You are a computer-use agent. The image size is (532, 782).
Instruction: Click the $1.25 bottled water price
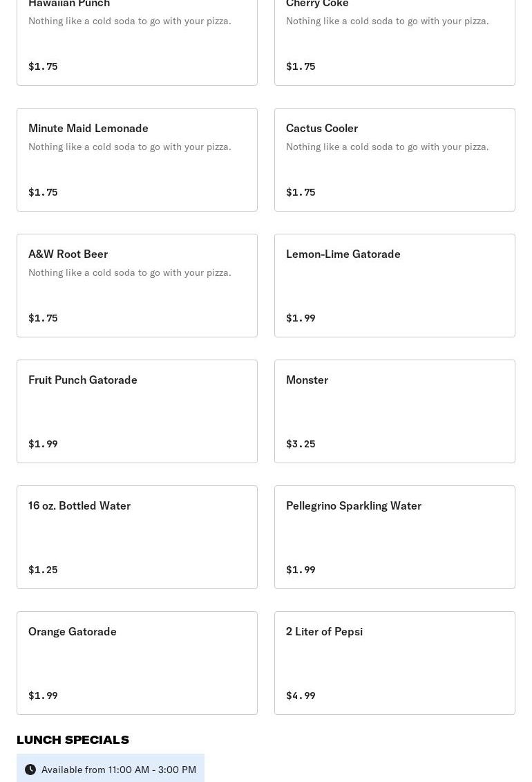pyautogui.click(x=43, y=570)
